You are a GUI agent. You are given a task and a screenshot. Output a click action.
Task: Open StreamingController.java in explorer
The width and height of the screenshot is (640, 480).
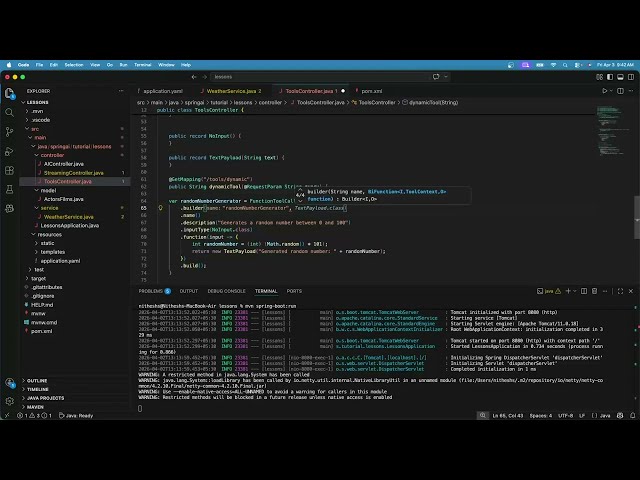pyautogui.click(x=73, y=173)
